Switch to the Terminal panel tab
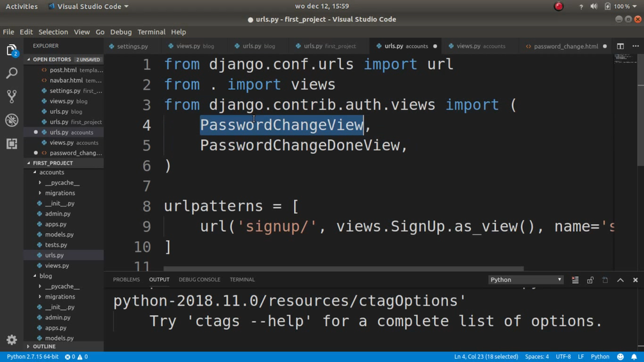 (x=242, y=279)
